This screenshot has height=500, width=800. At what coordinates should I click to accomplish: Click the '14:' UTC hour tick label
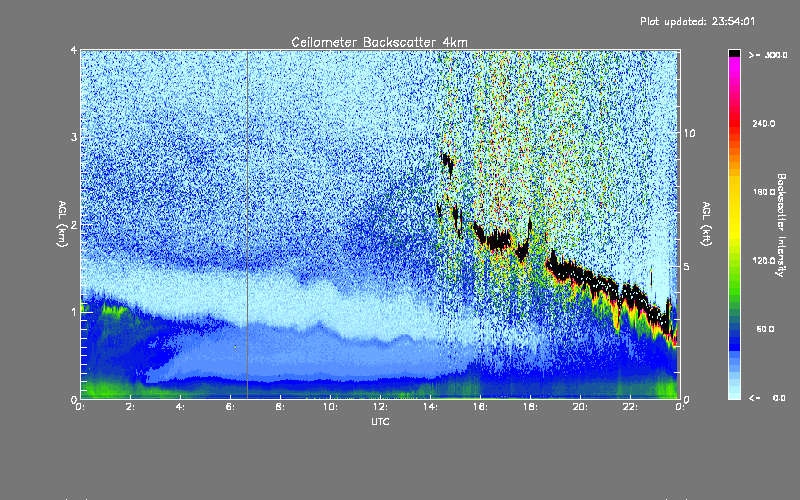(431, 407)
